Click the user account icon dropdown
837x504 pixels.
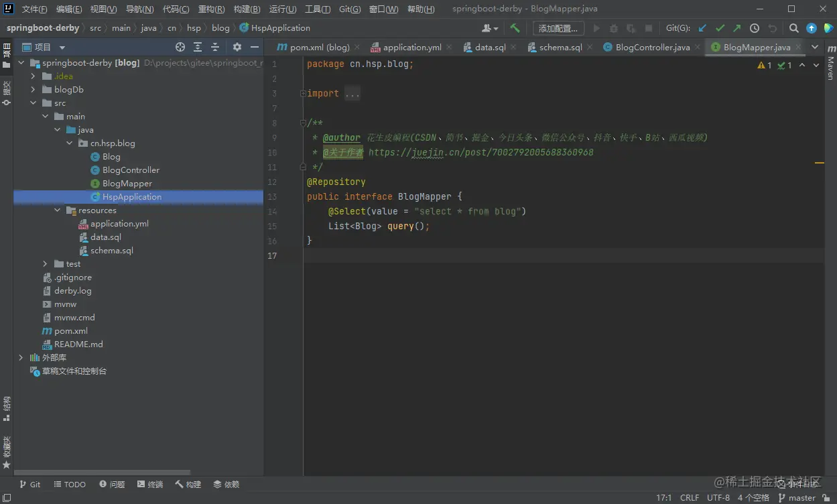[490, 28]
